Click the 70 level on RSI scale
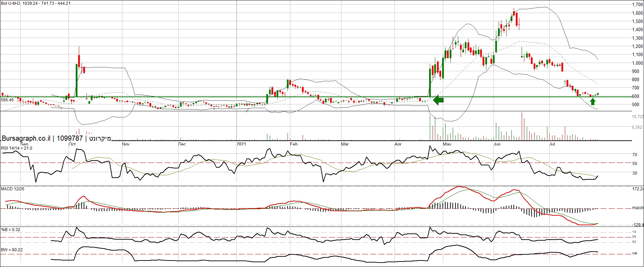Image resolution: width=644 pixels, height=267 pixels. coord(635,155)
